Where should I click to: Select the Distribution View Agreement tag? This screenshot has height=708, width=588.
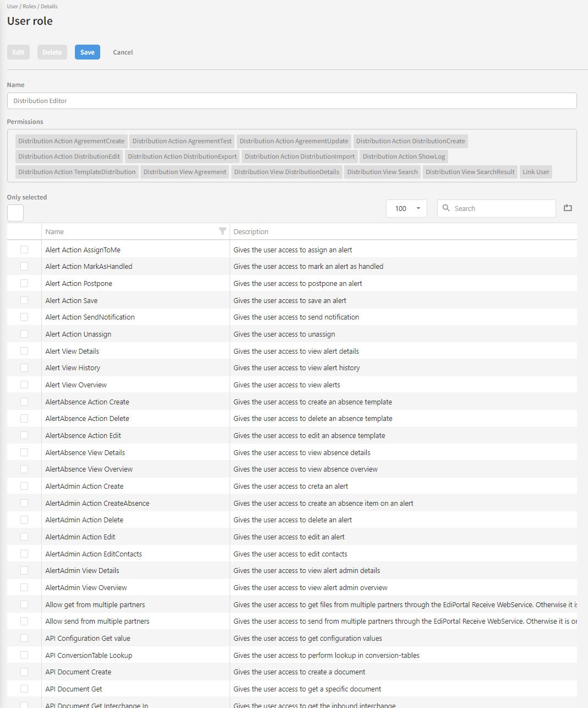pos(184,172)
